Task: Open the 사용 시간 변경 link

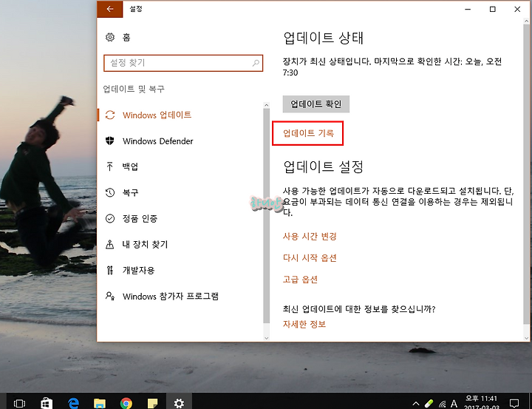Action: [x=310, y=237]
